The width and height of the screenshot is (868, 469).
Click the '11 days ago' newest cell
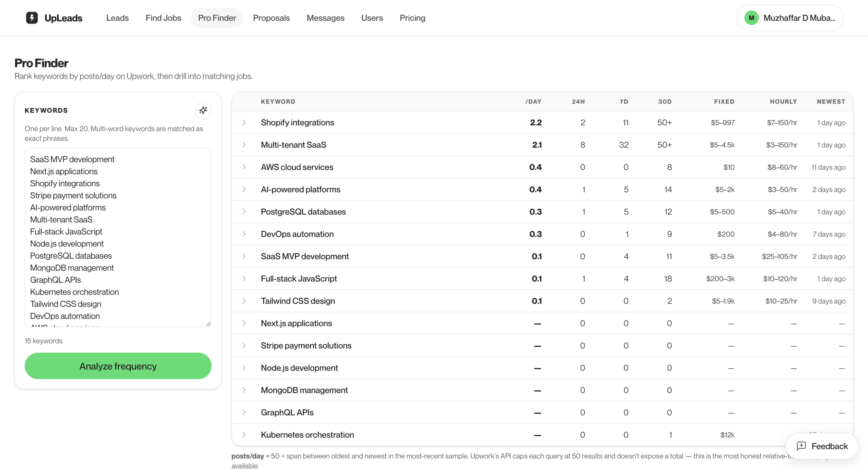(x=828, y=167)
